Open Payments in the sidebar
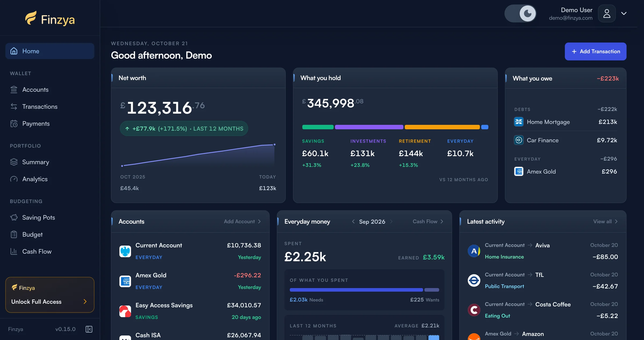 50,123
